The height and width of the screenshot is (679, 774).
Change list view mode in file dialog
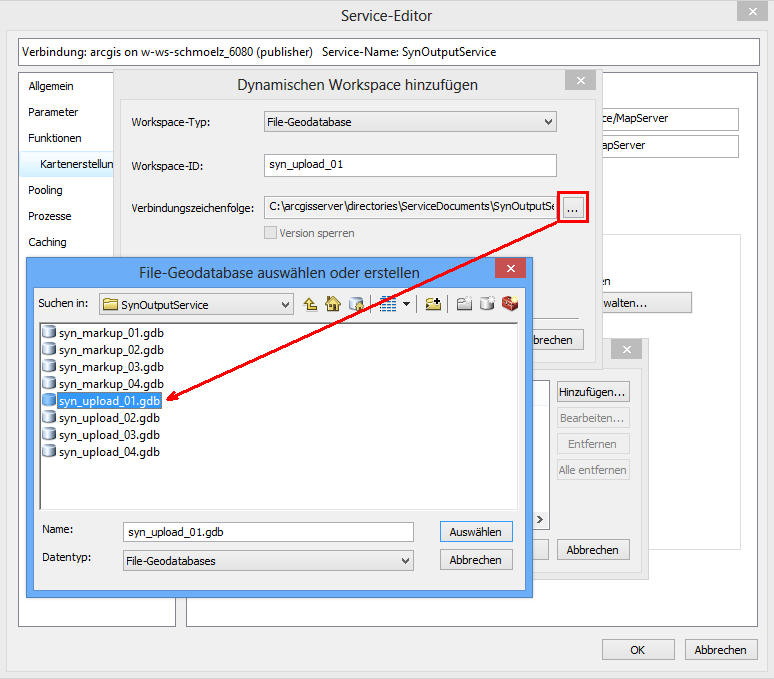point(388,304)
